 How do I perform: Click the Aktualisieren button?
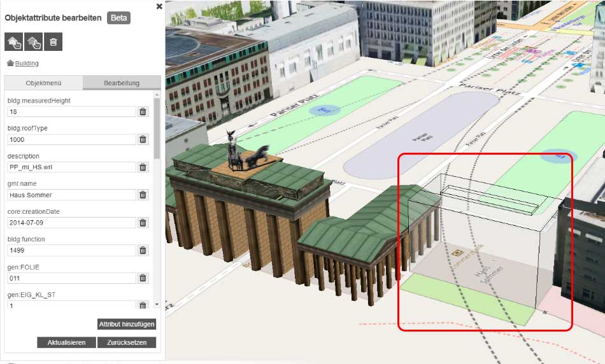[x=66, y=342]
